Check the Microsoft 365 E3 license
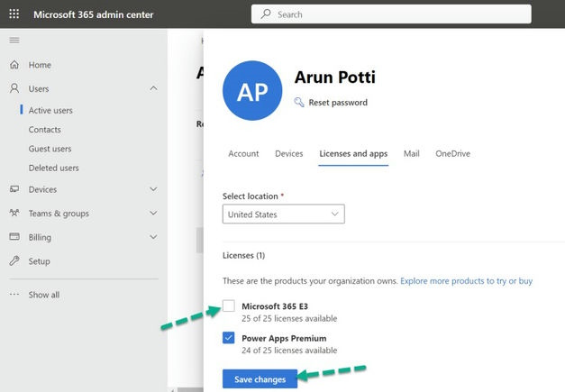This screenshot has height=392, width=565. click(229, 306)
